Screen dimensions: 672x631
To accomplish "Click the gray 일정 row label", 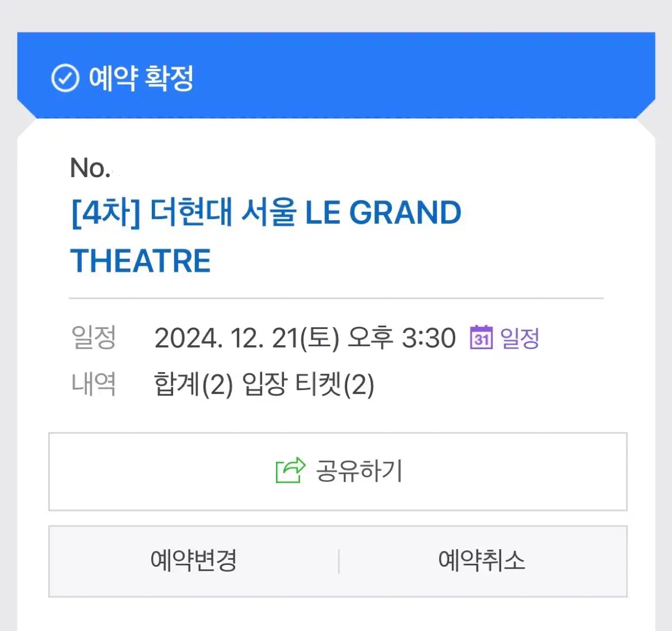I will click(94, 337).
